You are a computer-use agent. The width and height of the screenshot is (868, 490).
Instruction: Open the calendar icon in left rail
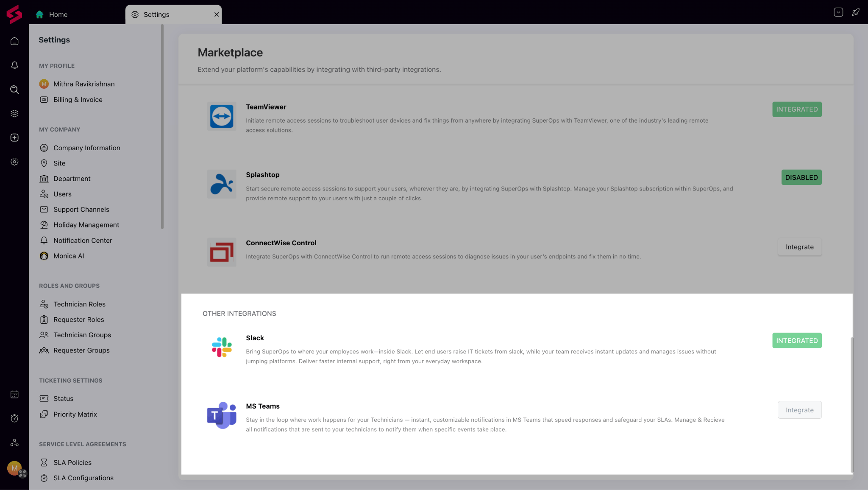pos(14,394)
